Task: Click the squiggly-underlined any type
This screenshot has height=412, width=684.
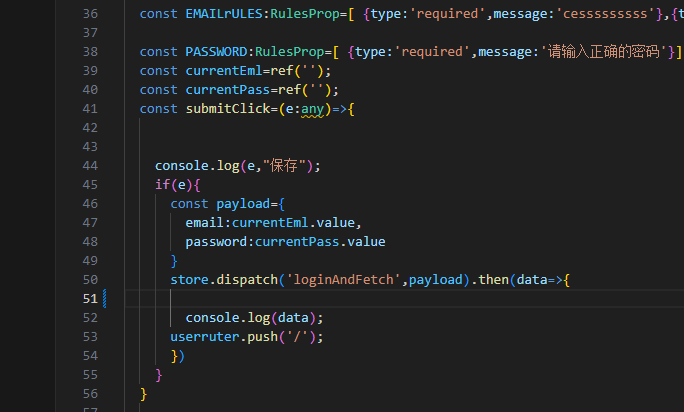Action: coord(313,109)
